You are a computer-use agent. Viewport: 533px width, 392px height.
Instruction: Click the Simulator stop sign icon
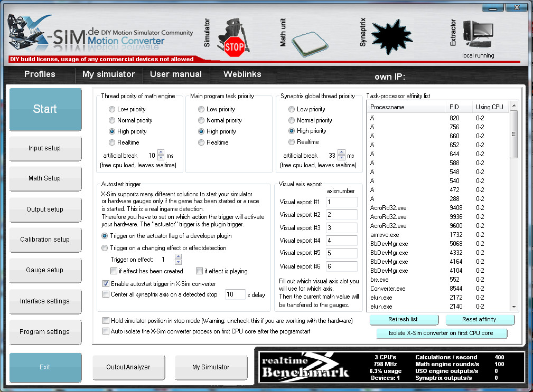pos(233,41)
